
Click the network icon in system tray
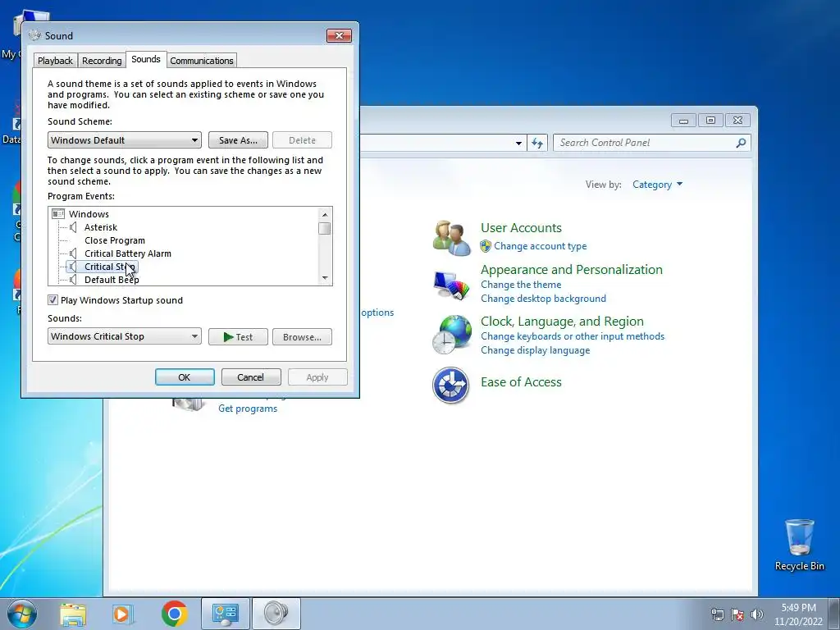(x=717, y=614)
